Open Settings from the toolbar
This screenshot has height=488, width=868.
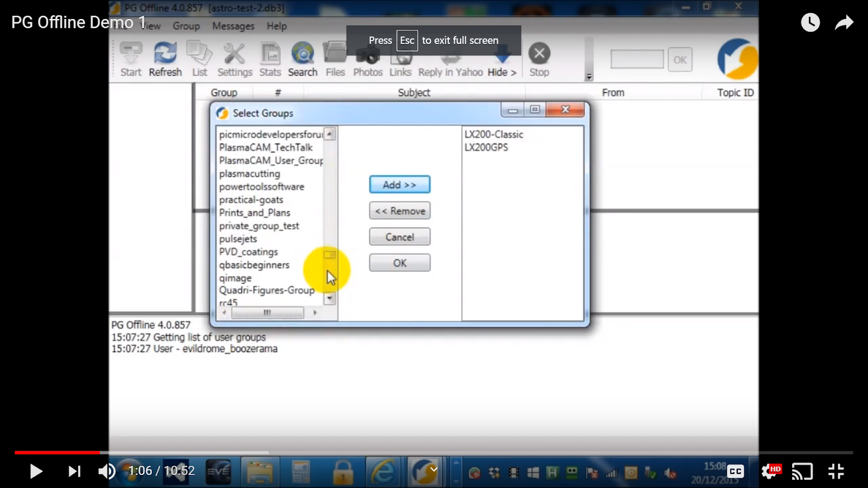[235, 60]
